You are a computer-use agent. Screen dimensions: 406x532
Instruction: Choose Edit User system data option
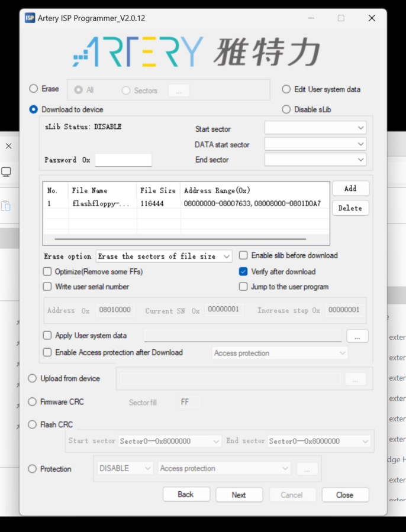[x=286, y=89]
